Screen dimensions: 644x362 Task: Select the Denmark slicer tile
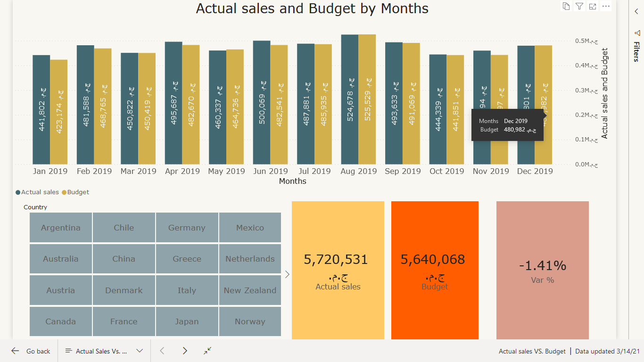[x=124, y=290]
